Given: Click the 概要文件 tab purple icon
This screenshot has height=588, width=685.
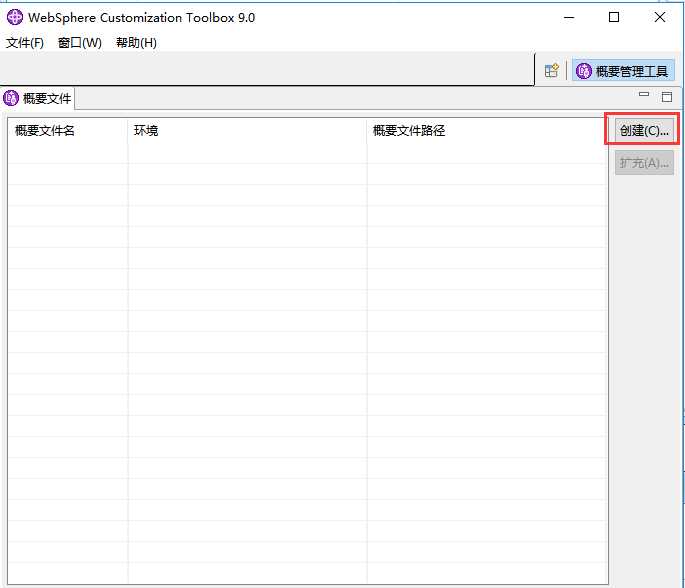Looking at the screenshot, I should (11, 98).
